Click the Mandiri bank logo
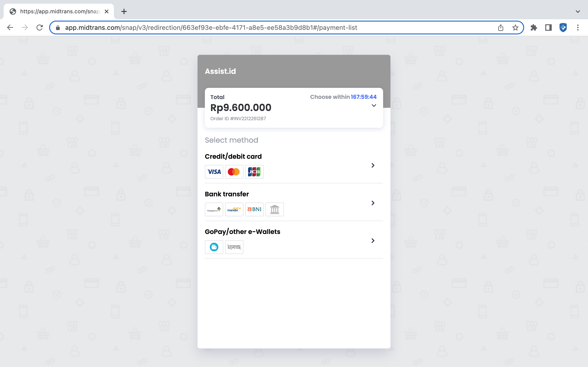This screenshot has width=588, height=367. (234, 209)
